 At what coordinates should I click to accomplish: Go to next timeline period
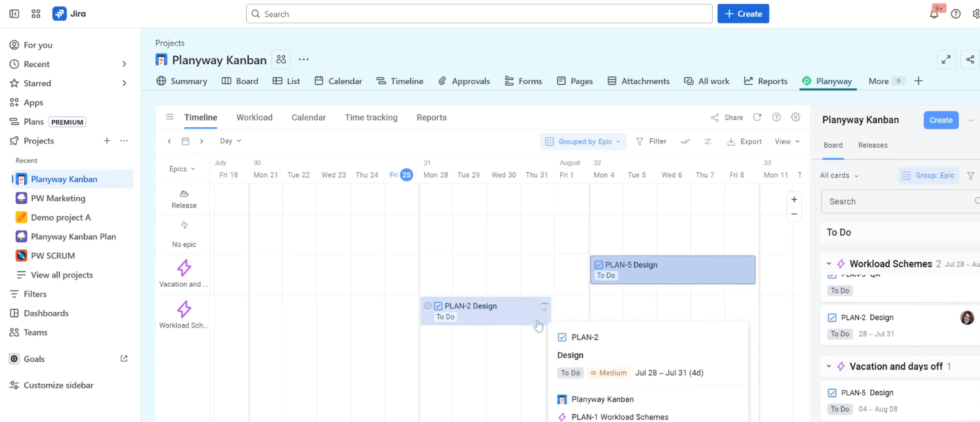pos(201,141)
